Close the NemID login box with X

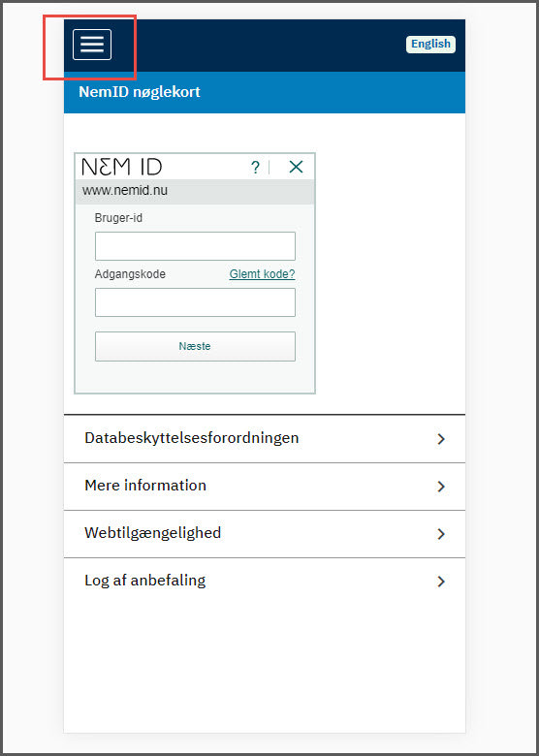296,168
